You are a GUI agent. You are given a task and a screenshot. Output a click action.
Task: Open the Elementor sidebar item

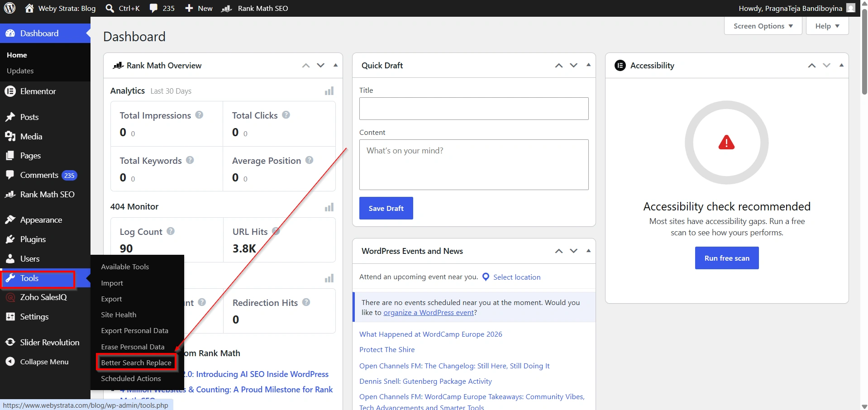tap(45, 91)
